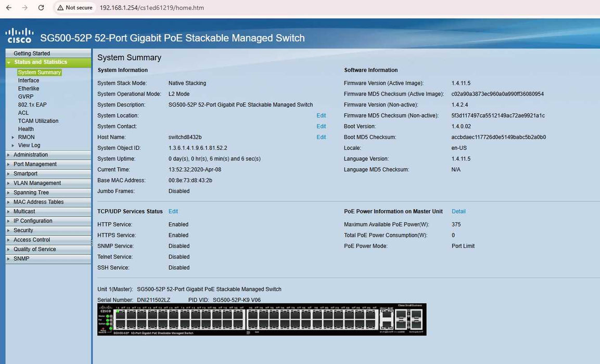
Task: Open Getting Started in the sidebar
Action: click(32, 54)
